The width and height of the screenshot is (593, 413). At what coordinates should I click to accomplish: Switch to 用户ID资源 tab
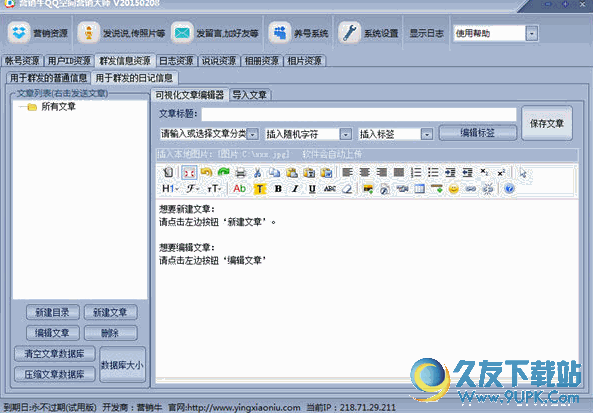[x=69, y=61]
